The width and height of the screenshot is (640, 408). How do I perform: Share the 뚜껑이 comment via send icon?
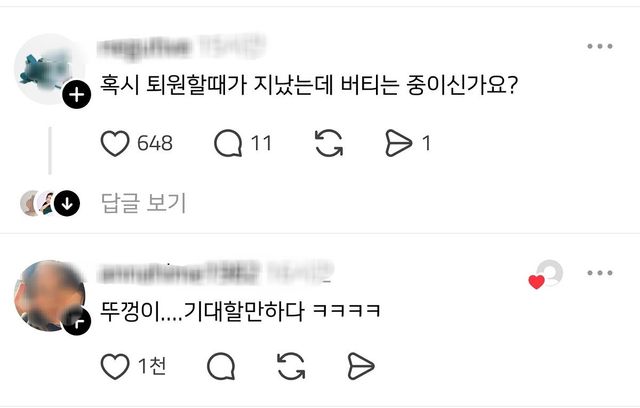click(x=361, y=367)
